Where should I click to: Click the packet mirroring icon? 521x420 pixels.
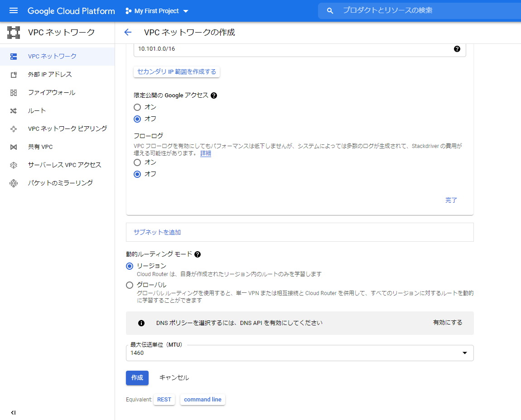[14, 183]
